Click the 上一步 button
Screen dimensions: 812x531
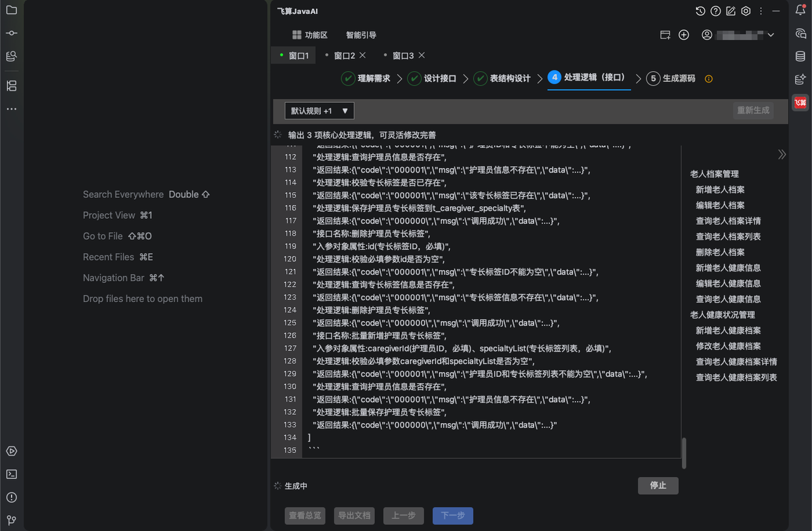pos(403,516)
